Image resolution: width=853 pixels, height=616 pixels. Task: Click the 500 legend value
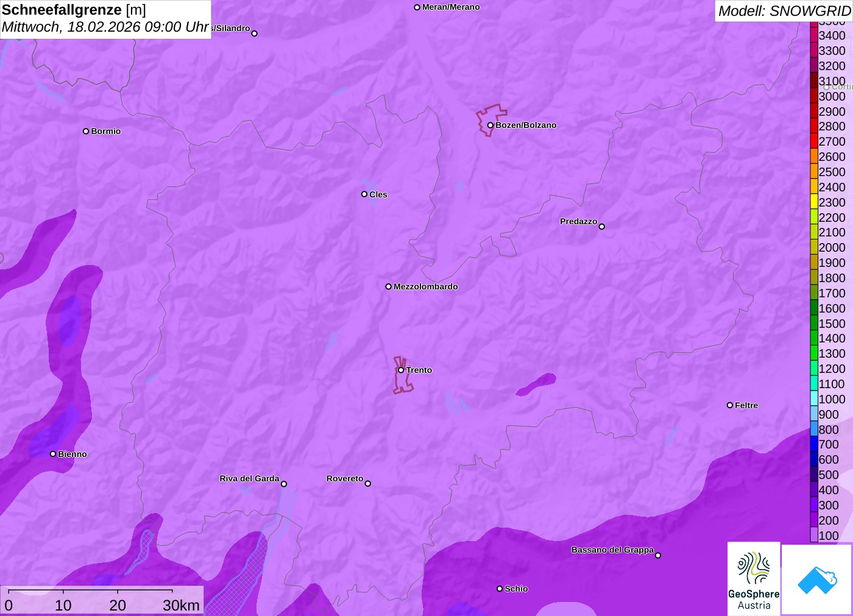click(x=829, y=475)
